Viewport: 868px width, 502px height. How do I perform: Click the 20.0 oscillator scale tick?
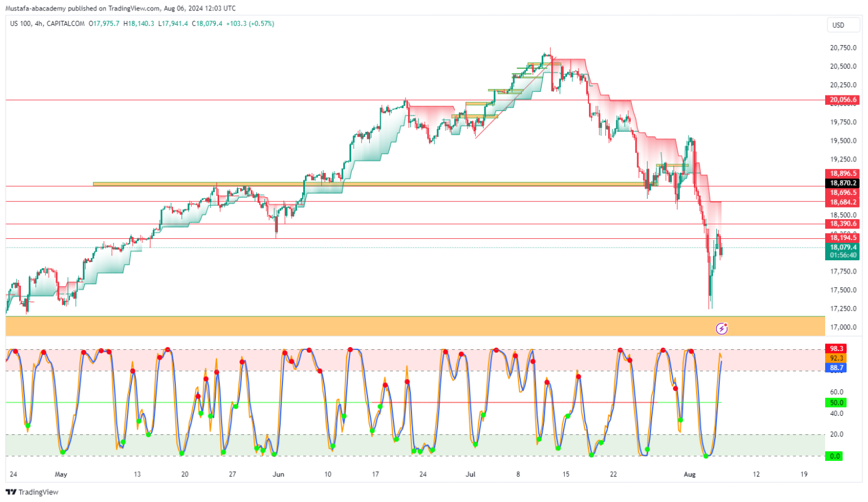pyautogui.click(x=836, y=434)
